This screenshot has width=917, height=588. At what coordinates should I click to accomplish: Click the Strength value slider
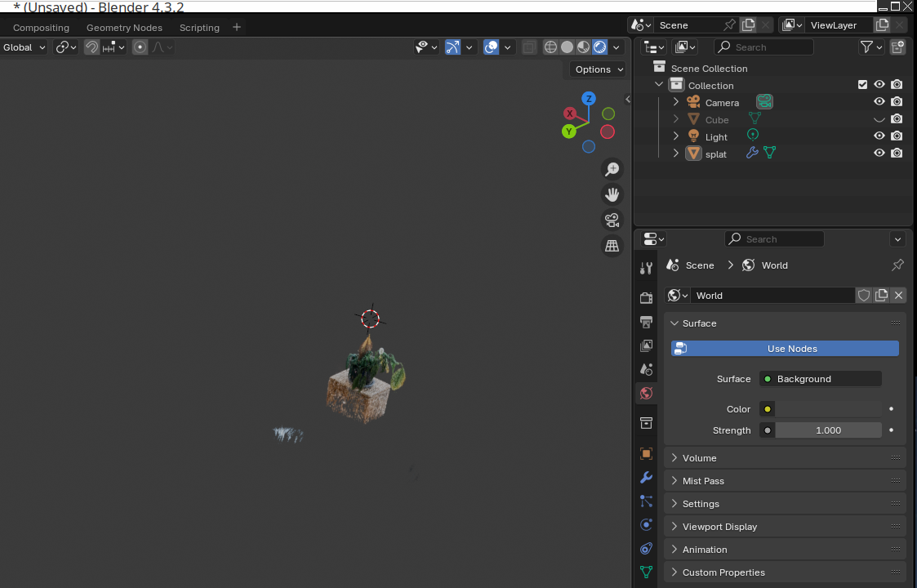click(x=828, y=430)
